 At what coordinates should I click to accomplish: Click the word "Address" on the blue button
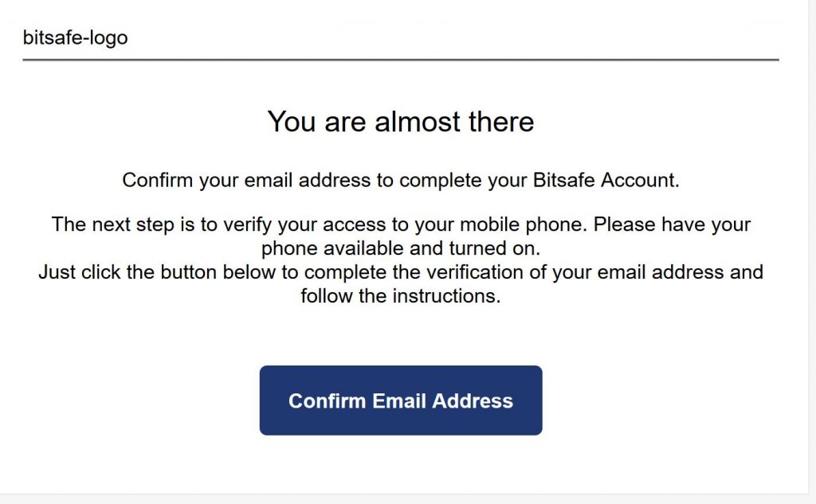pyautogui.click(x=473, y=400)
